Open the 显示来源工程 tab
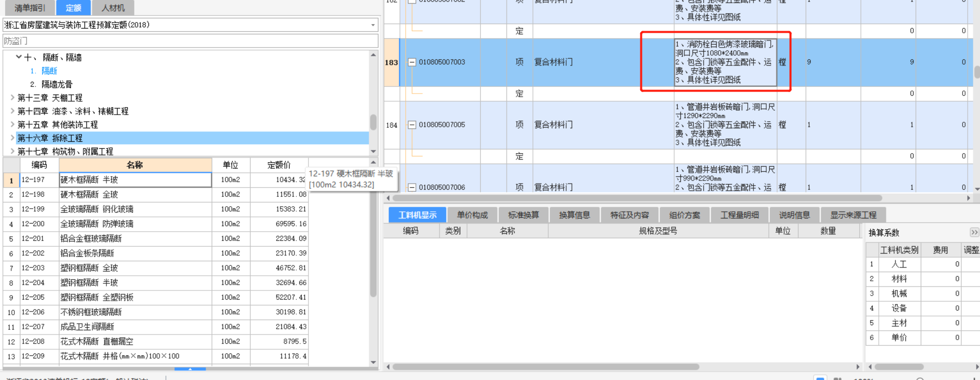 point(853,215)
